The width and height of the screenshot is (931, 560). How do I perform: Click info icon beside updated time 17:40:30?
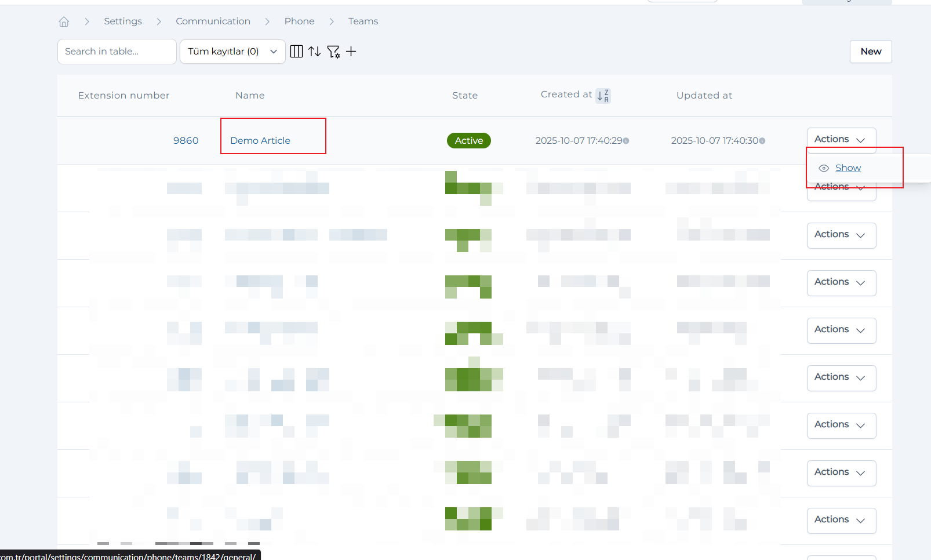762,141
